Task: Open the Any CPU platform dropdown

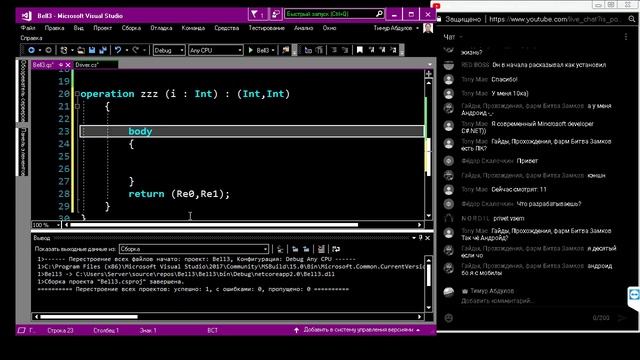Action: tap(216, 50)
